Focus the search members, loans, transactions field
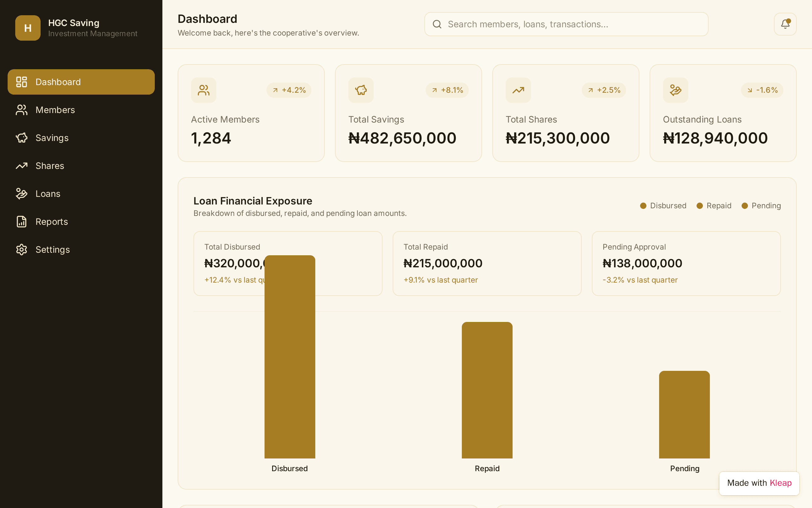This screenshot has width=812, height=508. click(x=566, y=24)
